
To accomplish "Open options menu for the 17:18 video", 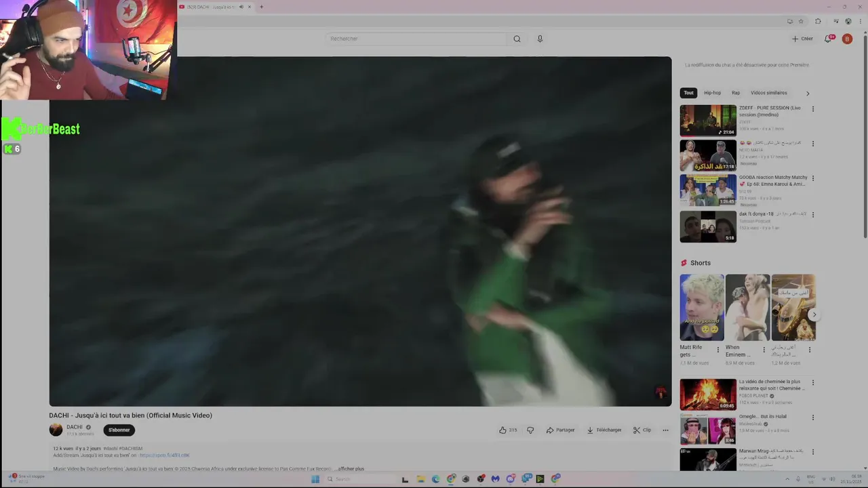I will 813,144.
